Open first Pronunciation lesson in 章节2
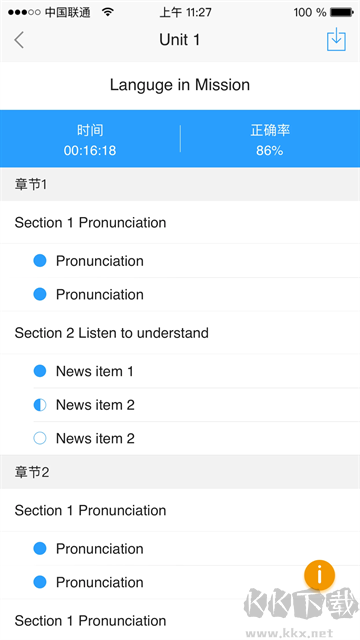This screenshot has width=360, height=640. point(180,549)
